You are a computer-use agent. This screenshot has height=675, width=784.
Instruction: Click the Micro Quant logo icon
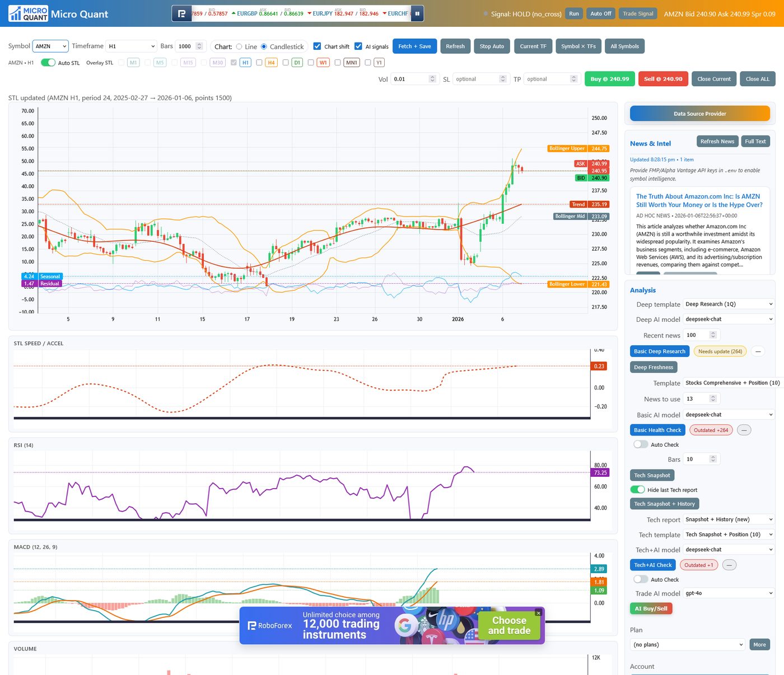29,14
